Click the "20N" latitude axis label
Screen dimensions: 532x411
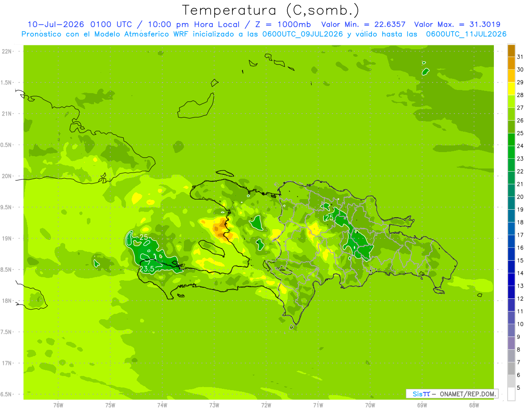point(7,176)
